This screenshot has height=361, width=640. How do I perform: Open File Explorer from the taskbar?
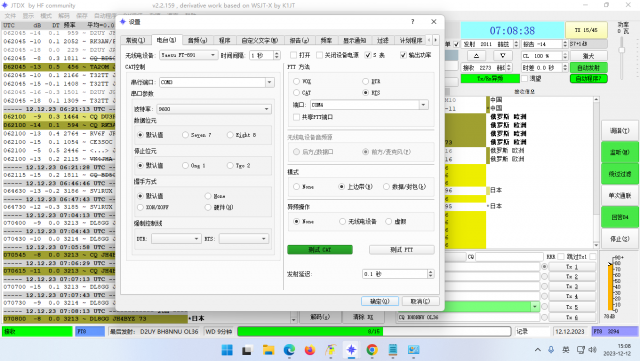[268, 350]
